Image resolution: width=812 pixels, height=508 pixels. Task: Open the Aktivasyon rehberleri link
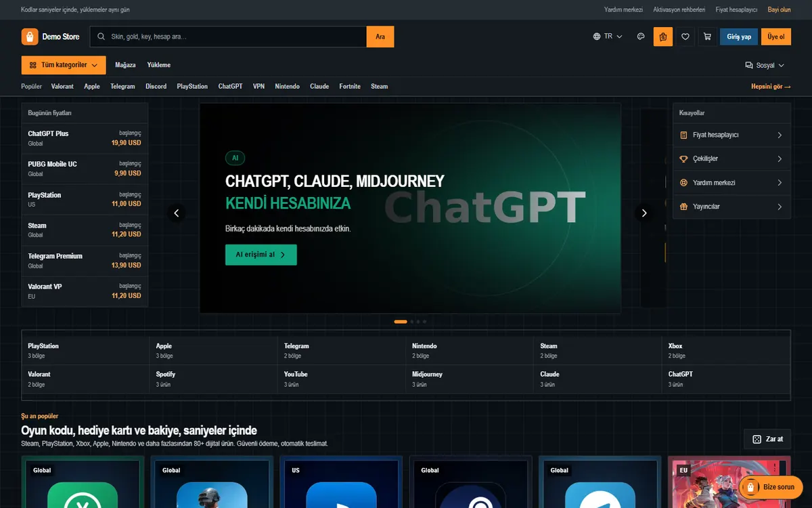pyautogui.click(x=679, y=9)
